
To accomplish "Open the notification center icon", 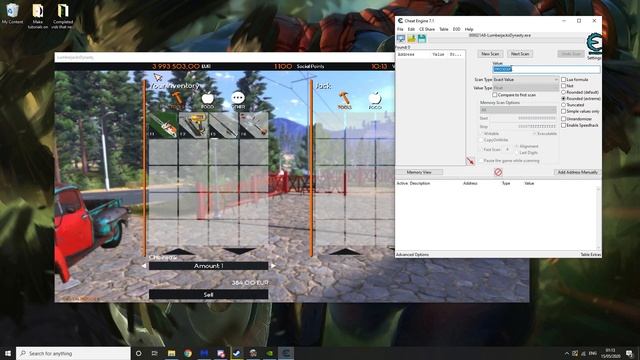I will point(629,353).
